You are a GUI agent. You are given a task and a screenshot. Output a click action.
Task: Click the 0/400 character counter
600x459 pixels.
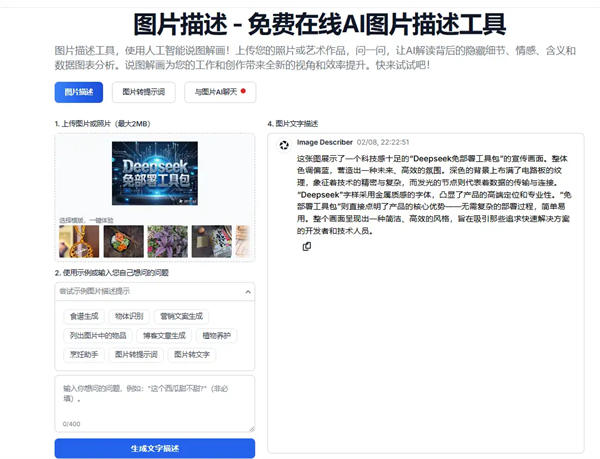pyautogui.click(x=72, y=424)
